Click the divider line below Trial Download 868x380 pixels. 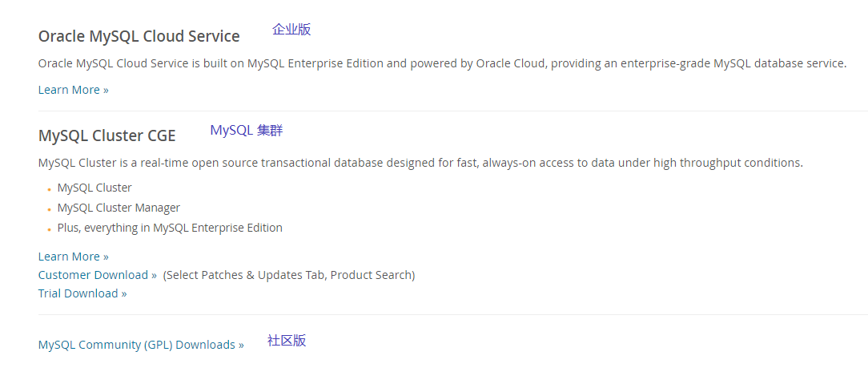[x=453, y=314]
